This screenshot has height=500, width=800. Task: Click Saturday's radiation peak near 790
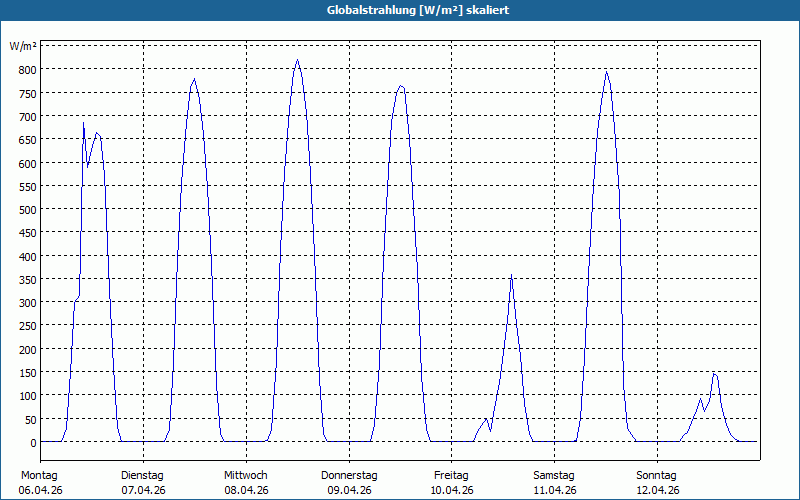(606, 72)
